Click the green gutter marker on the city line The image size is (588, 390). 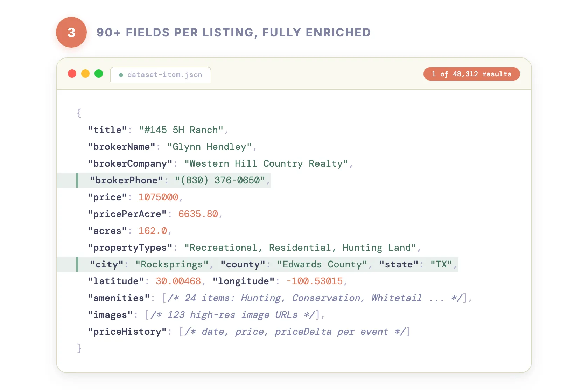point(77,265)
